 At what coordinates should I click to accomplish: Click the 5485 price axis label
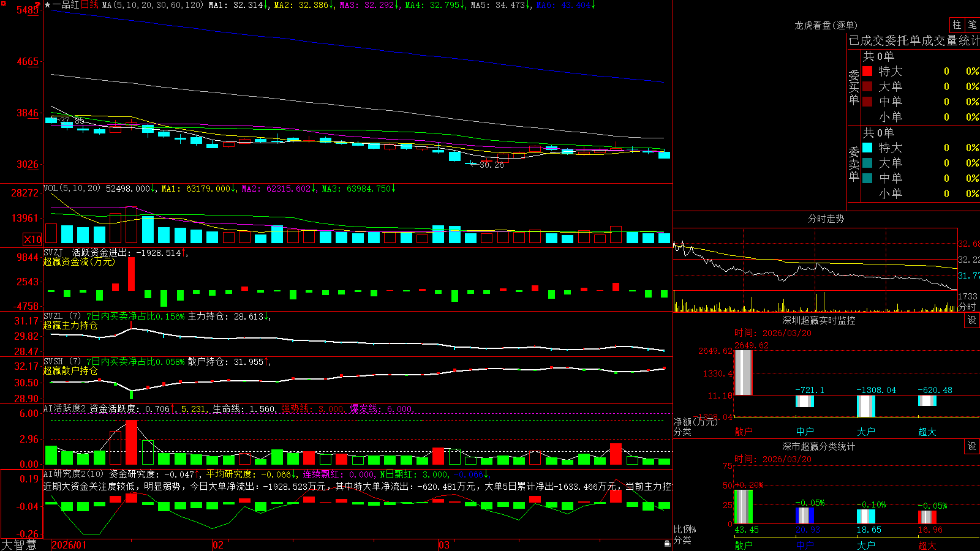(x=27, y=10)
